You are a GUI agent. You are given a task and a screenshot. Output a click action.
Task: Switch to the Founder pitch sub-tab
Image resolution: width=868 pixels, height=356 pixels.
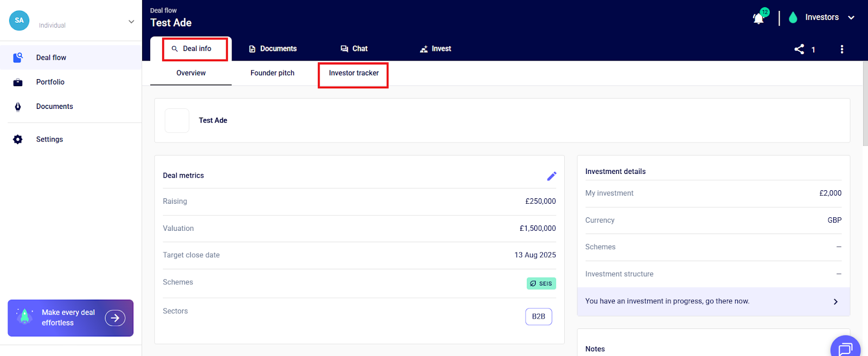point(272,73)
